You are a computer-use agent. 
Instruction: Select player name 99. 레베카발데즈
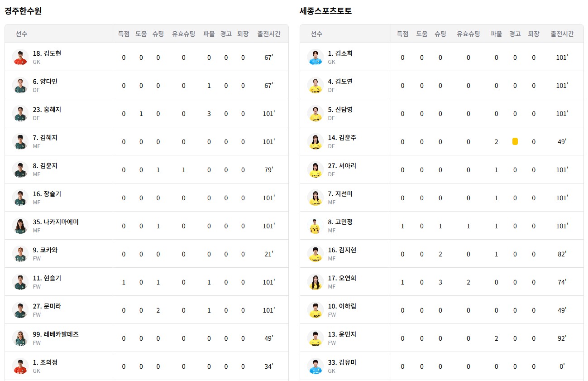[56, 334]
